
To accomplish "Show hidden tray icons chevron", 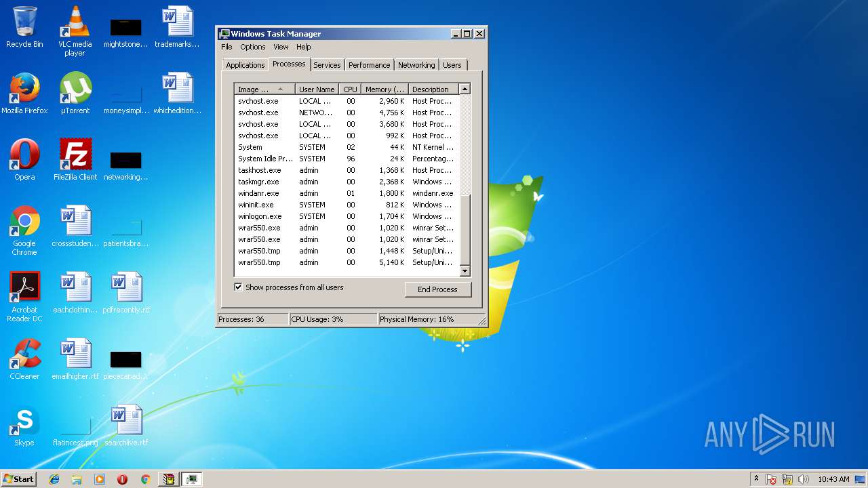I will [x=756, y=479].
